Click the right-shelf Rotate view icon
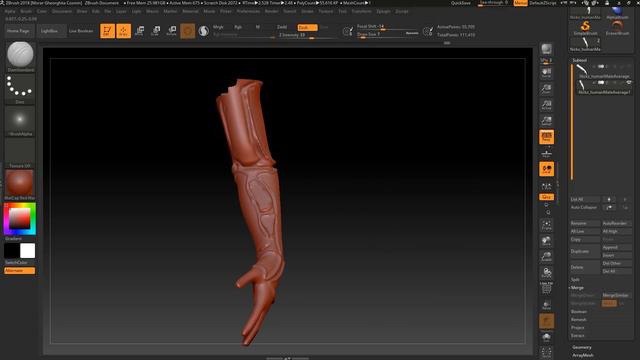Viewport: 640px width, 360px height. [x=546, y=273]
